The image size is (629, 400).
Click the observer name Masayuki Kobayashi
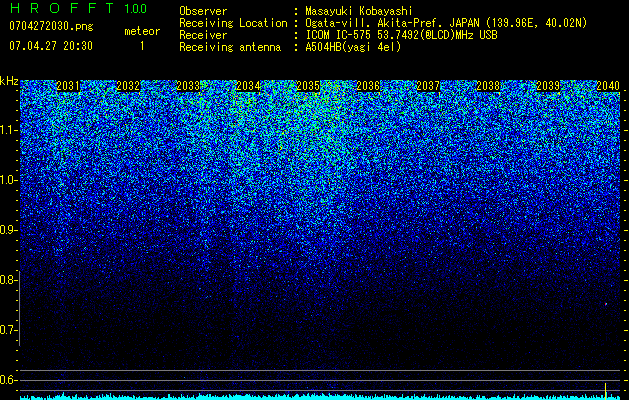pos(359,11)
